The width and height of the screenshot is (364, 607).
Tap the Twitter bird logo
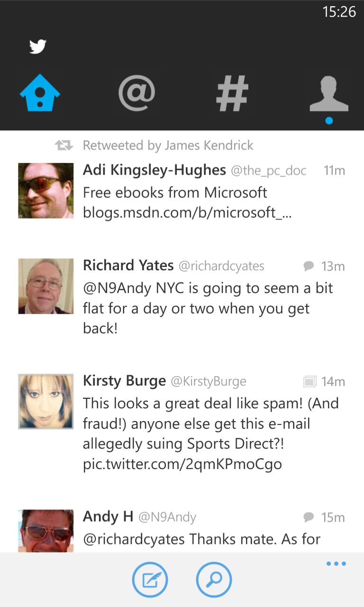[x=38, y=46]
